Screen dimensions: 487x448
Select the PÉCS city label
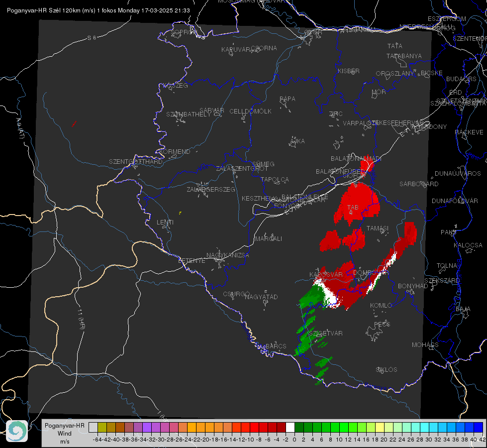tap(382, 324)
